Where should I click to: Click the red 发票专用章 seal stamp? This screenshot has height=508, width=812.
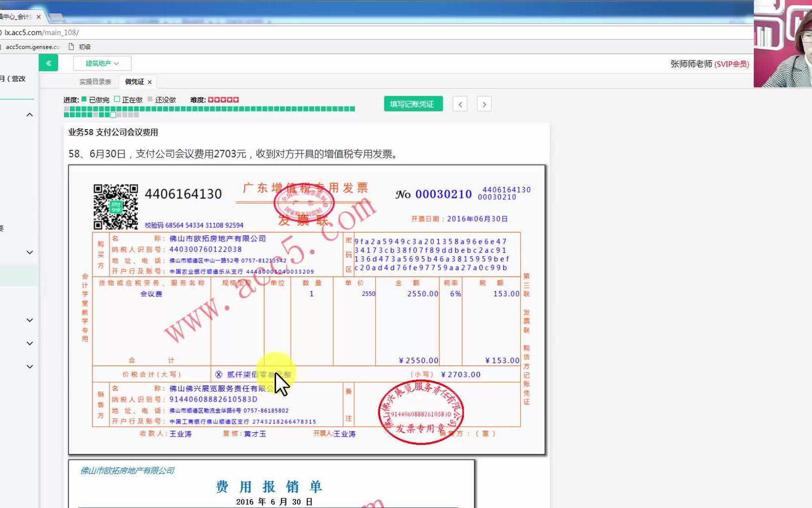point(421,412)
